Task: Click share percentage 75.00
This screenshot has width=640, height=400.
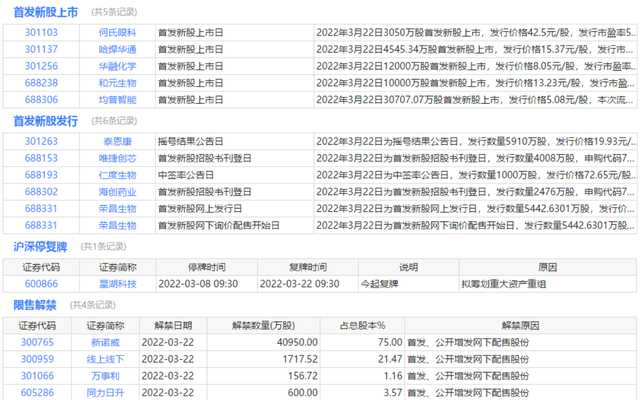Action: 390,342
